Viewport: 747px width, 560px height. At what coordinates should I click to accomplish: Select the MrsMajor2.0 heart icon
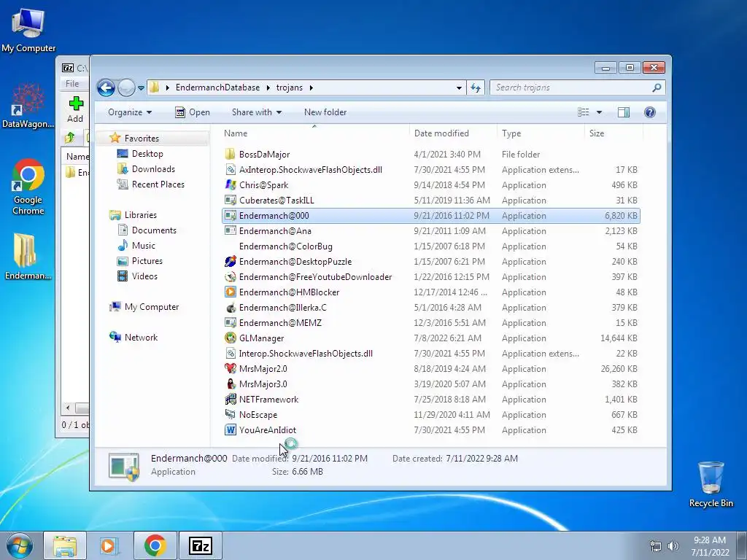point(230,368)
